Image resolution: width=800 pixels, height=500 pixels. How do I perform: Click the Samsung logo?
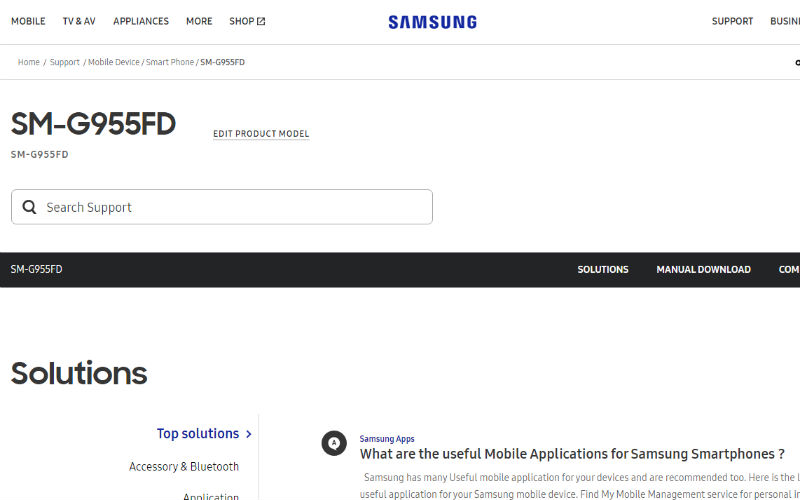click(432, 22)
